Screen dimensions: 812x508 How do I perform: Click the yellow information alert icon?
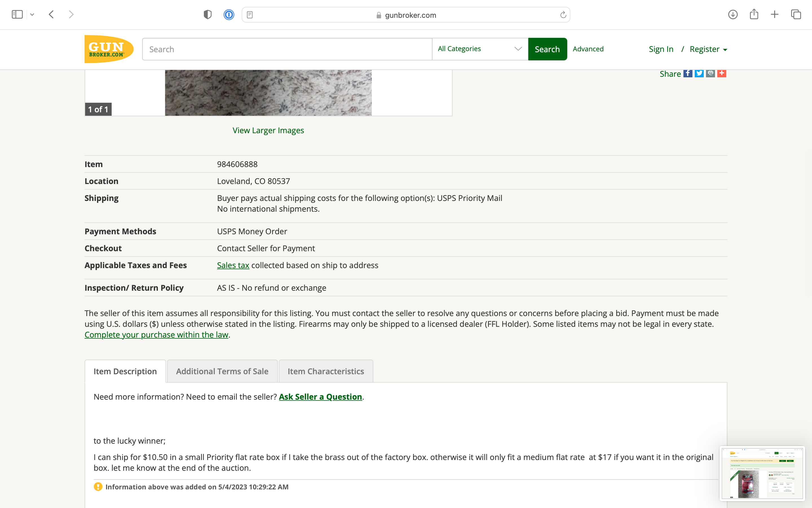(x=98, y=487)
